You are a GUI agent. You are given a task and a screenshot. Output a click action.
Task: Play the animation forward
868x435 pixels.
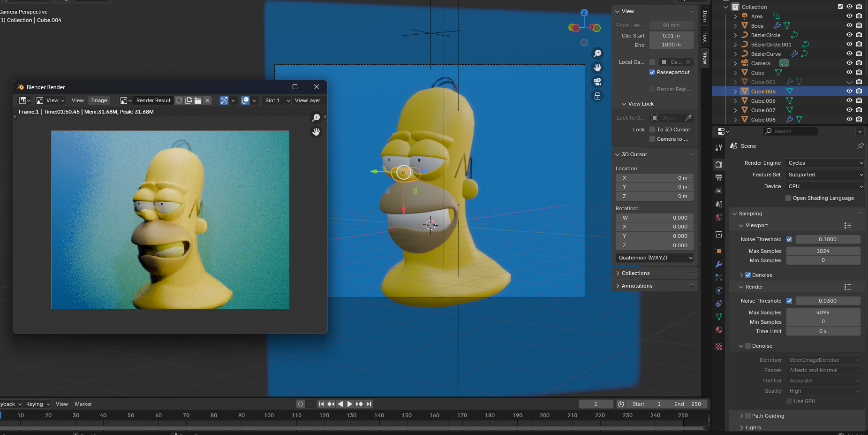click(x=349, y=404)
